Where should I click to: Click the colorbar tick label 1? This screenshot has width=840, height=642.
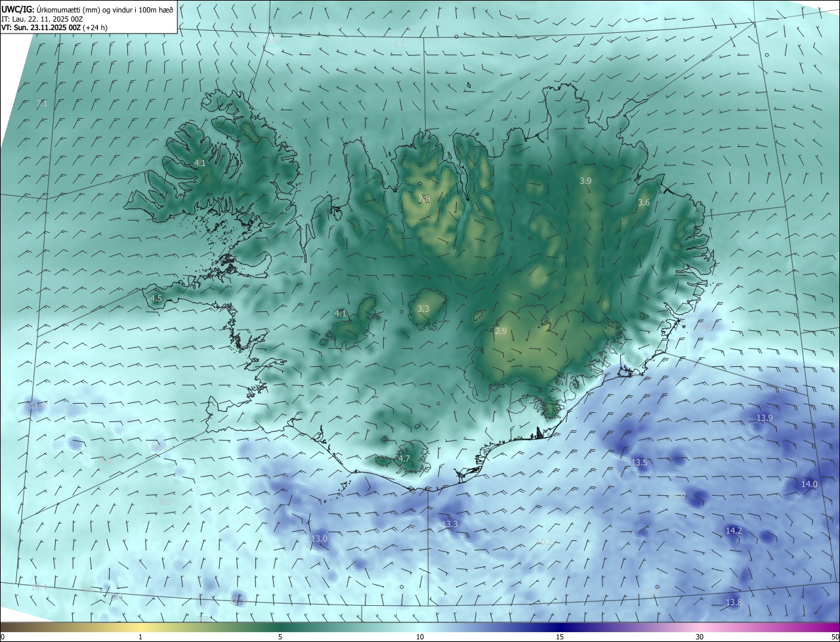[140, 637]
